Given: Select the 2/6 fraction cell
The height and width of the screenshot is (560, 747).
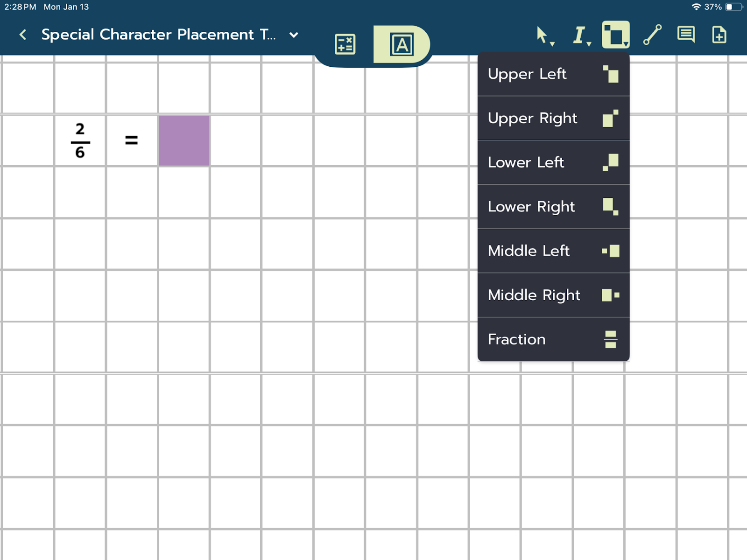Looking at the screenshot, I should [80, 140].
